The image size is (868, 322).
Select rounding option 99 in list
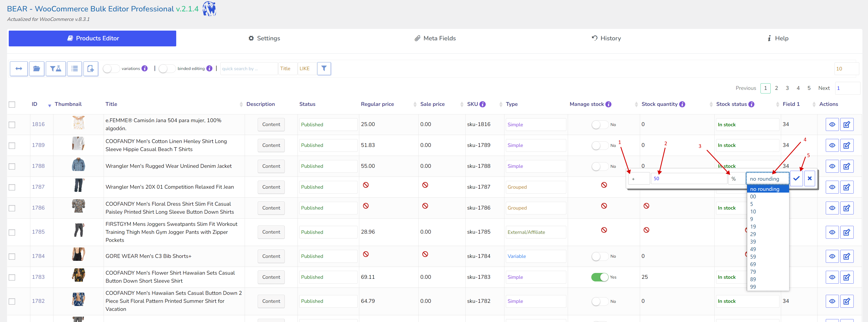768,287
